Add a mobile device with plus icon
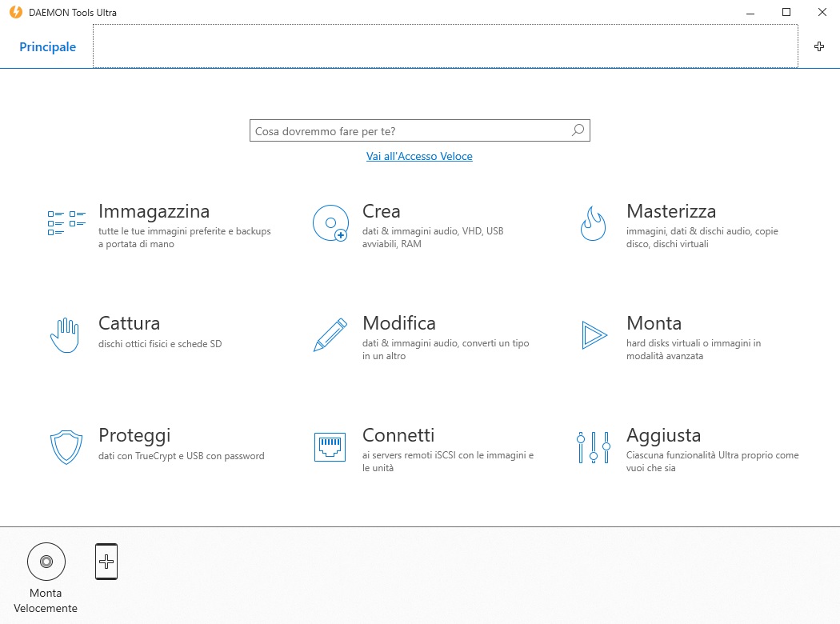This screenshot has width=840, height=624. click(106, 562)
